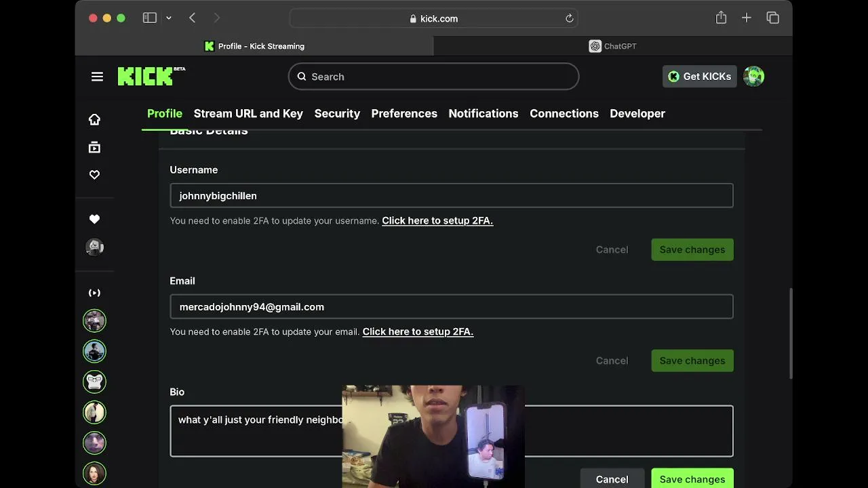Viewport: 868px width, 488px height.
Task: Click 2FA setup link below Username
Action: point(437,220)
